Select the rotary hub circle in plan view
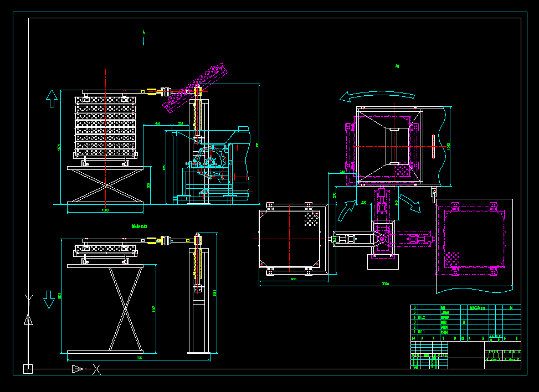Viewport: 539px width, 392px height. point(382,239)
